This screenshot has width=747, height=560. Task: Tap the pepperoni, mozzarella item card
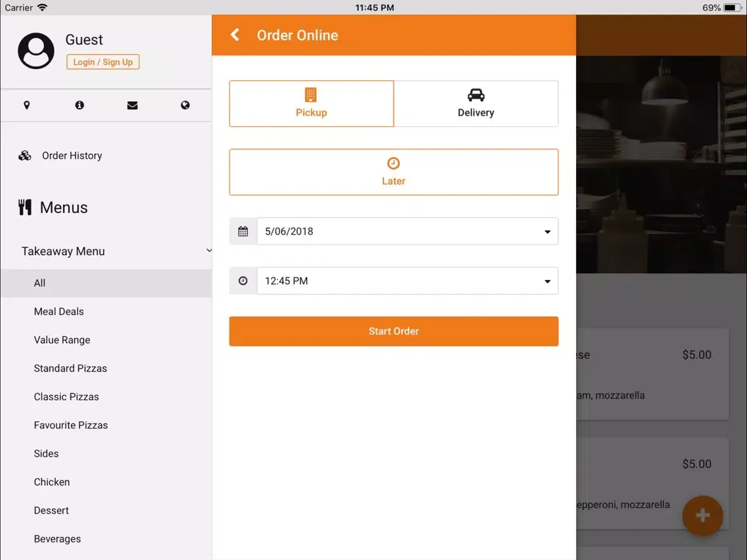click(x=652, y=483)
